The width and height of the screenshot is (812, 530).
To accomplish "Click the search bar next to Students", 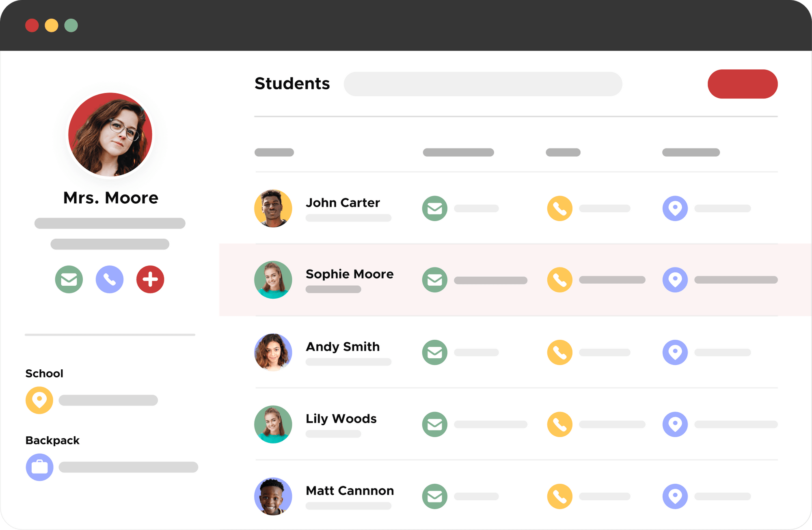I will click(483, 84).
